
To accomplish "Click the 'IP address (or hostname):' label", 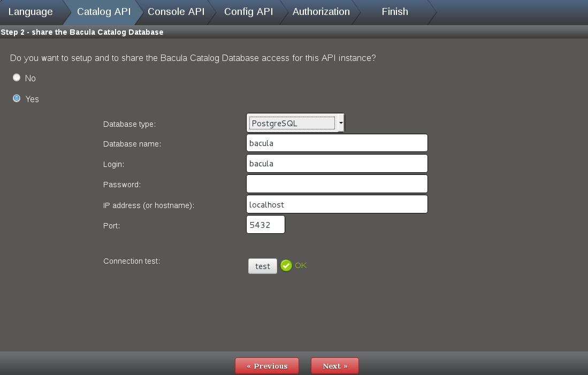I will 149,205.
